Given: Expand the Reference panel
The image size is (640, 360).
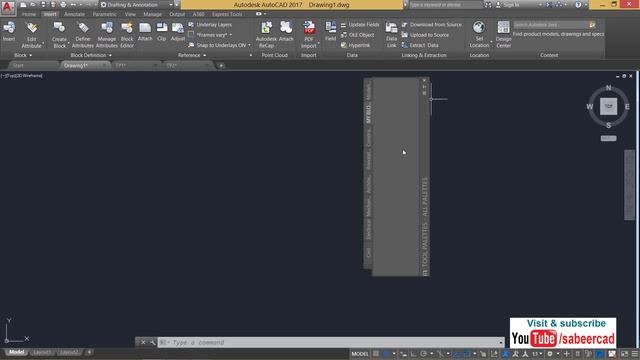Looking at the screenshot, I should (x=192, y=55).
